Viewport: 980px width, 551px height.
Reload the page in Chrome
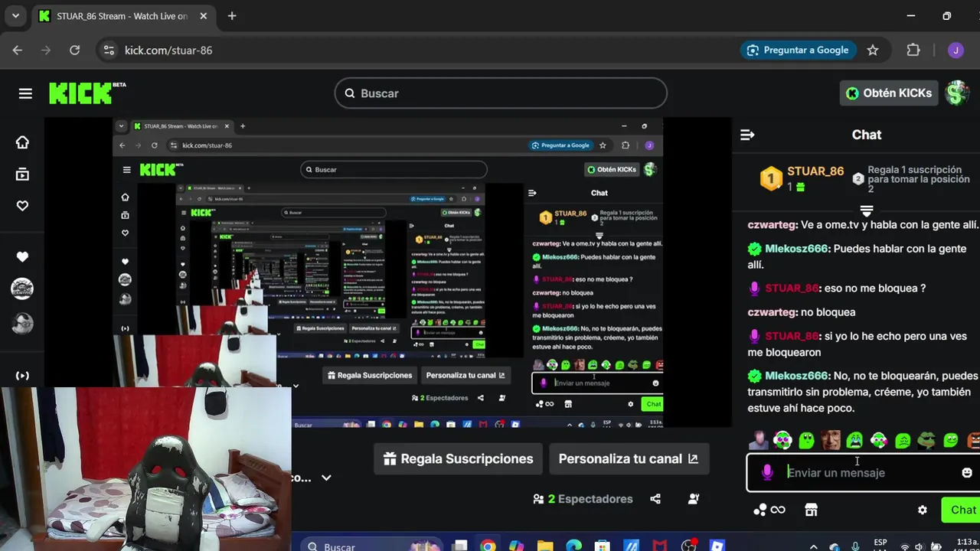(x=74, y=50)
